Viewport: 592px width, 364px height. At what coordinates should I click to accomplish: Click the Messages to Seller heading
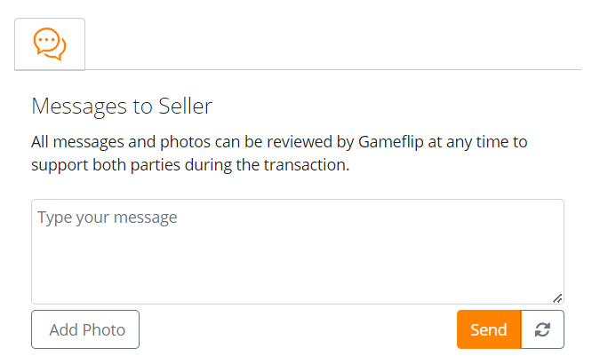[122, 107]
